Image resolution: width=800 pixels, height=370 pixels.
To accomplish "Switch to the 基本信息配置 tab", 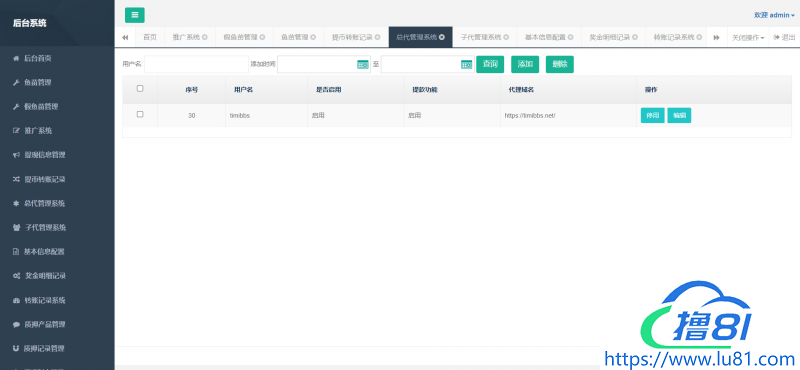I will point(545,37).
